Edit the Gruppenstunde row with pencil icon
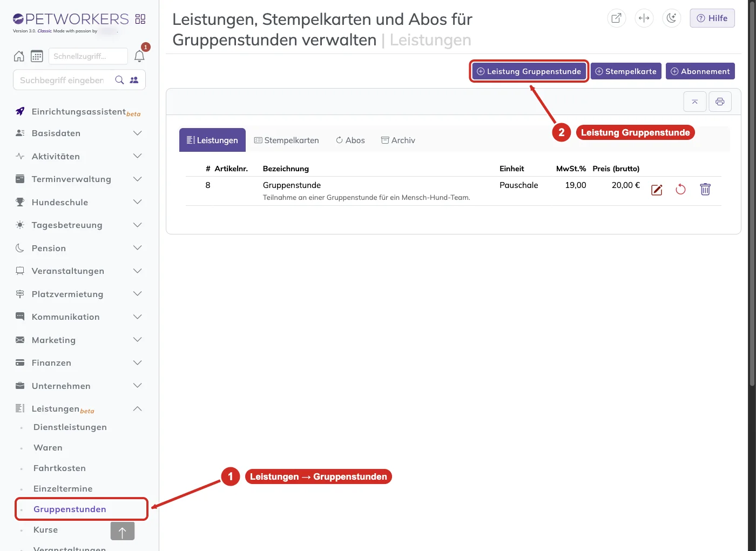This screenshot has height=551, width=756. 657,190
